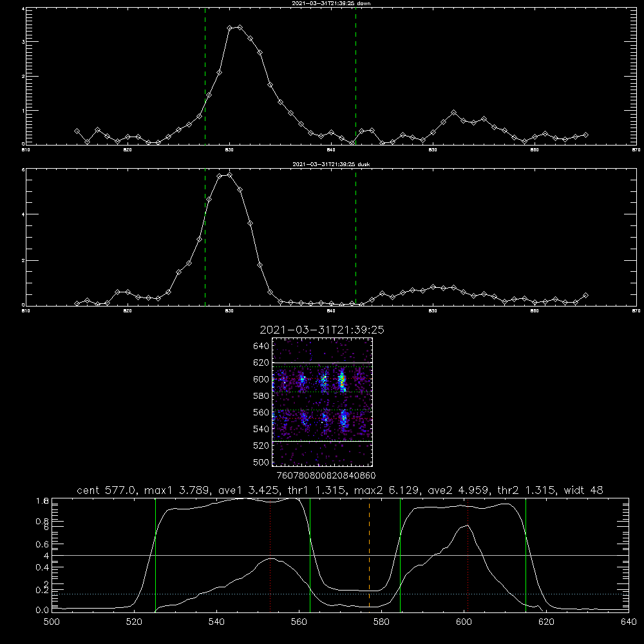The width and height of the screenshot is (644, 644).
Task: Open the spectral image thumbnail
Action: click(323, 402)
